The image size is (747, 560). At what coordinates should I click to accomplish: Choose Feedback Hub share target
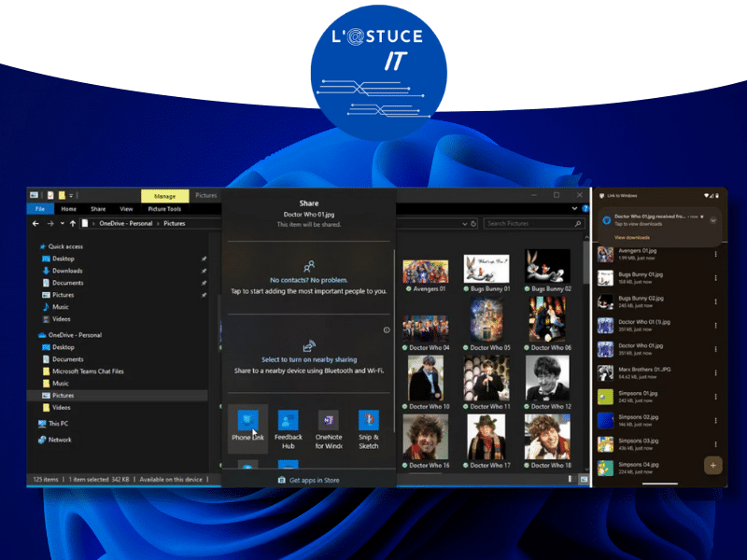(x=289, y=428)
